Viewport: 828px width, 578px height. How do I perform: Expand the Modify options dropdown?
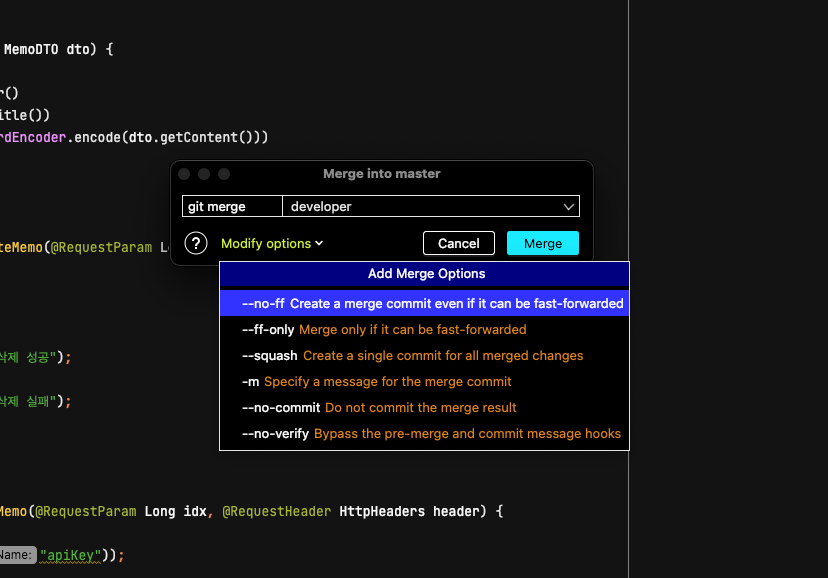click(x=272, y=243)
